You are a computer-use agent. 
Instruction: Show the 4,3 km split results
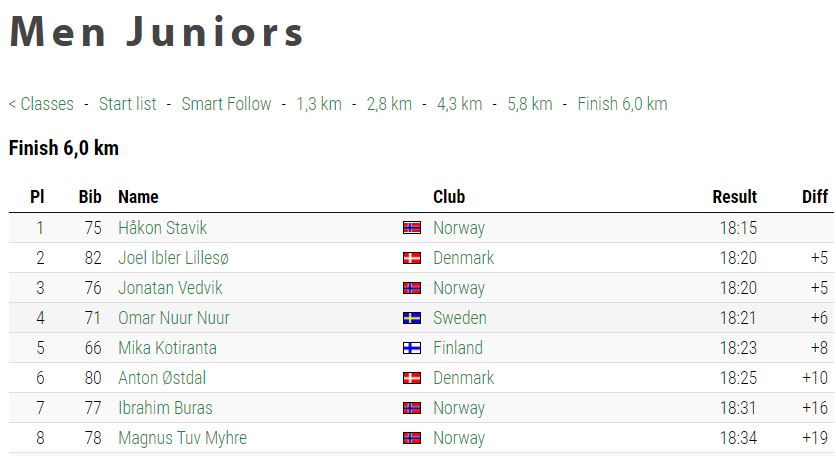point(460,103)
